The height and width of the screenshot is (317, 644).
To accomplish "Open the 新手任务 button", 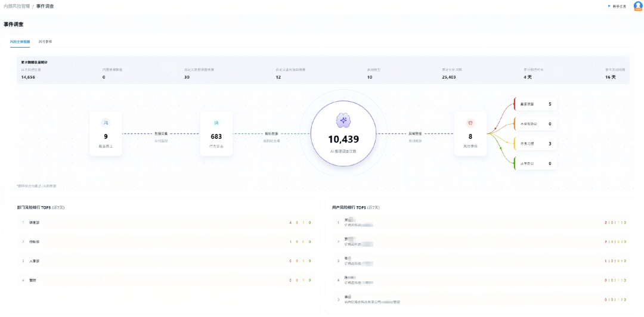I will coord(617,6).
